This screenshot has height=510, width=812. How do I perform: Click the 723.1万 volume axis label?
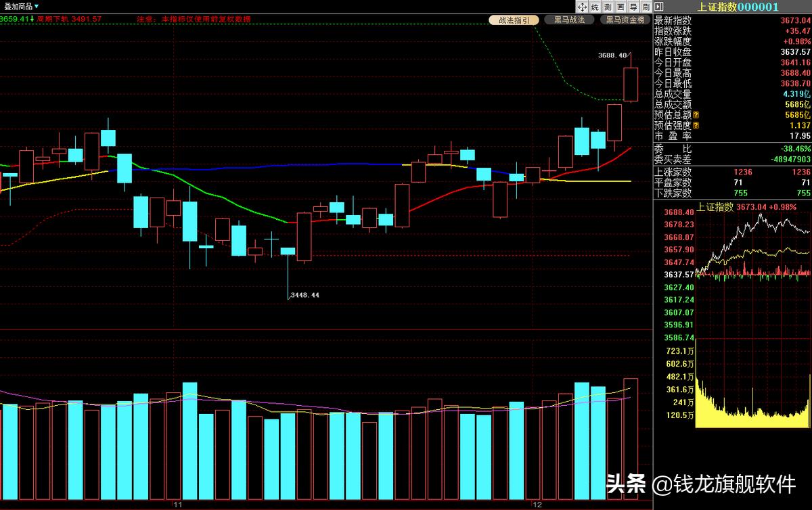(x=681, y=351)
